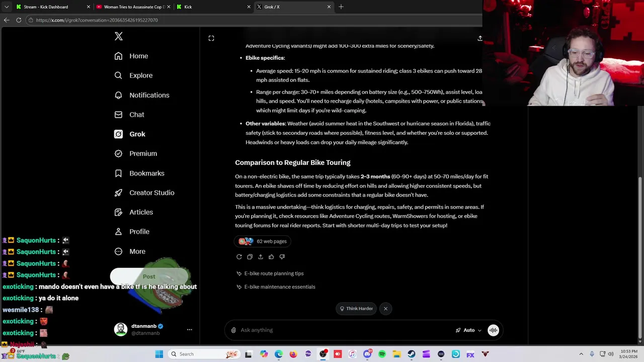Click the Bookmarks ribbon icon
644x362 pixels.
click(118, 173)
